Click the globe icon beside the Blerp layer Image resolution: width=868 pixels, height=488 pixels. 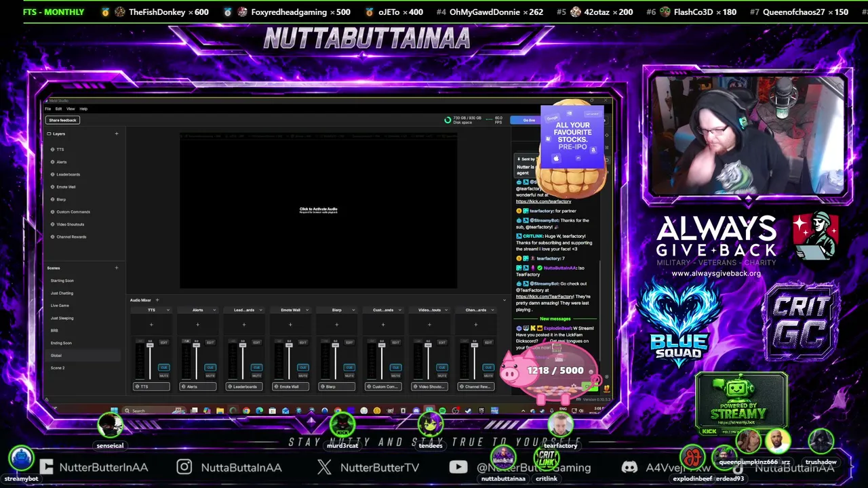click(x=53, y=199)
